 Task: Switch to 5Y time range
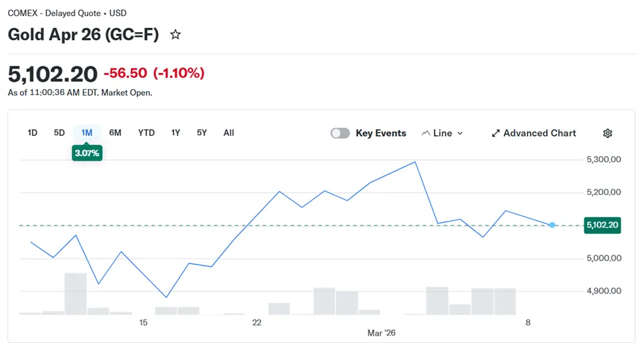click(x=202, y=133)
